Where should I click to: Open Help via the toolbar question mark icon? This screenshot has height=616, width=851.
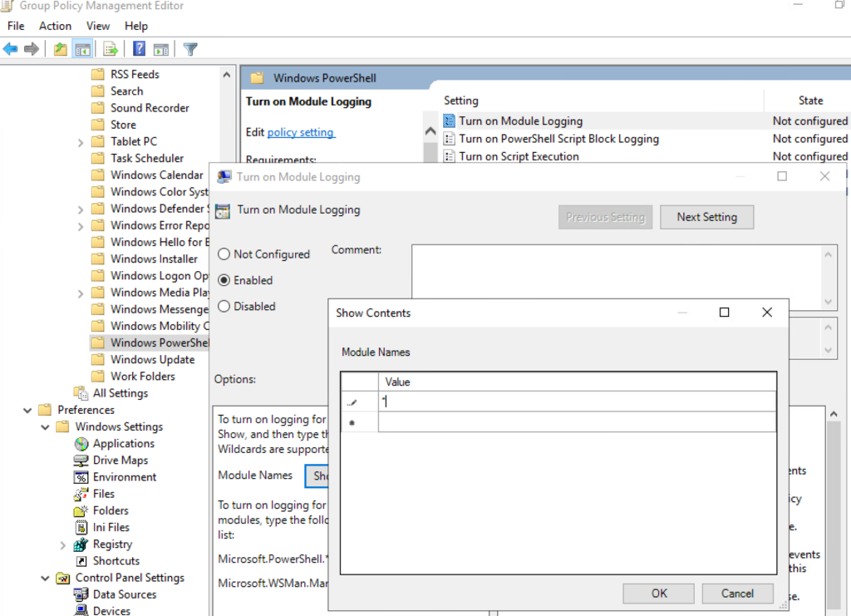click(x=139, y=48)
